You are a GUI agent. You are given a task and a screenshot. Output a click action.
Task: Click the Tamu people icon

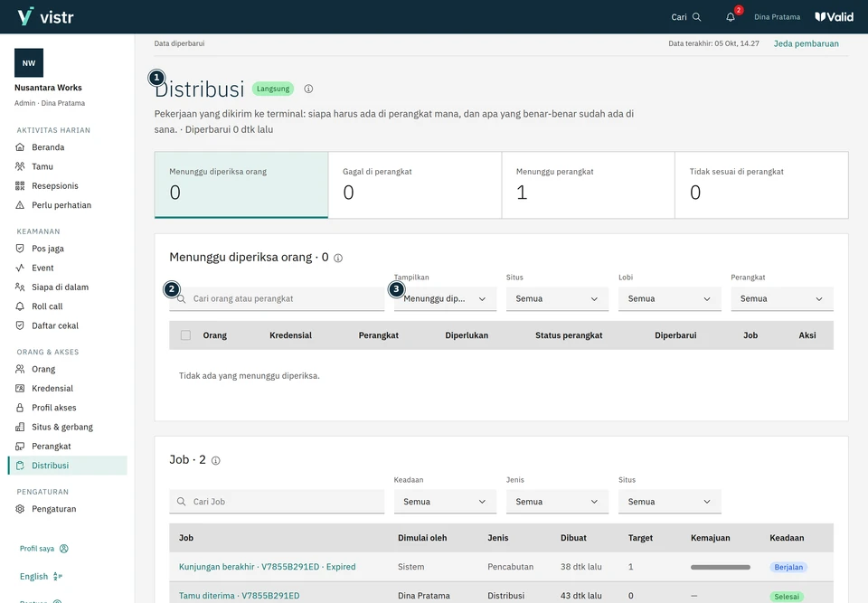20,166
